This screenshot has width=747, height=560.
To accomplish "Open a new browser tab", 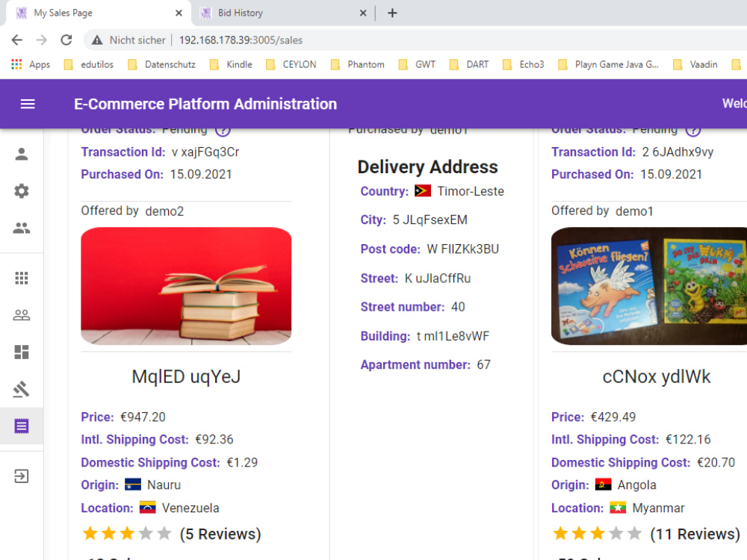I will coord(392,13).
